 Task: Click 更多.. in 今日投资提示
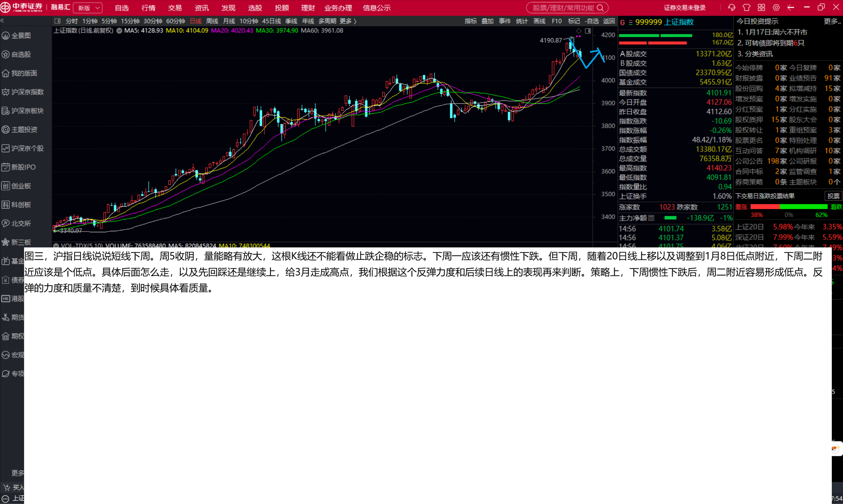tap(832, 21)
